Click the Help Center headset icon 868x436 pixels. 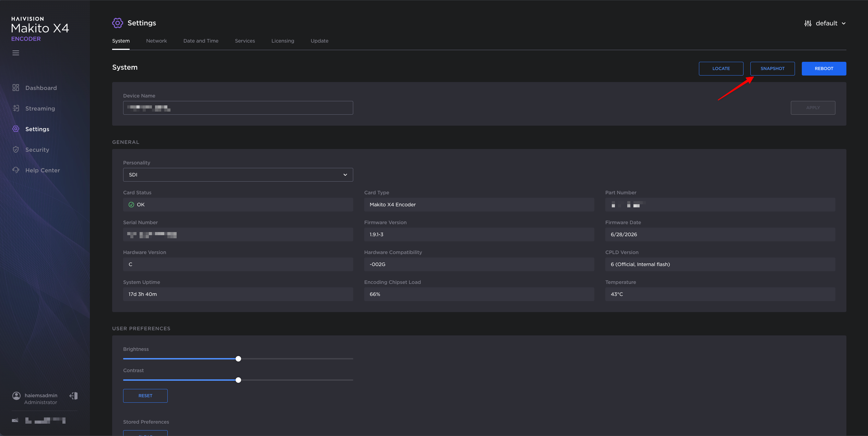pyautogui.click(x=16, y=170)
